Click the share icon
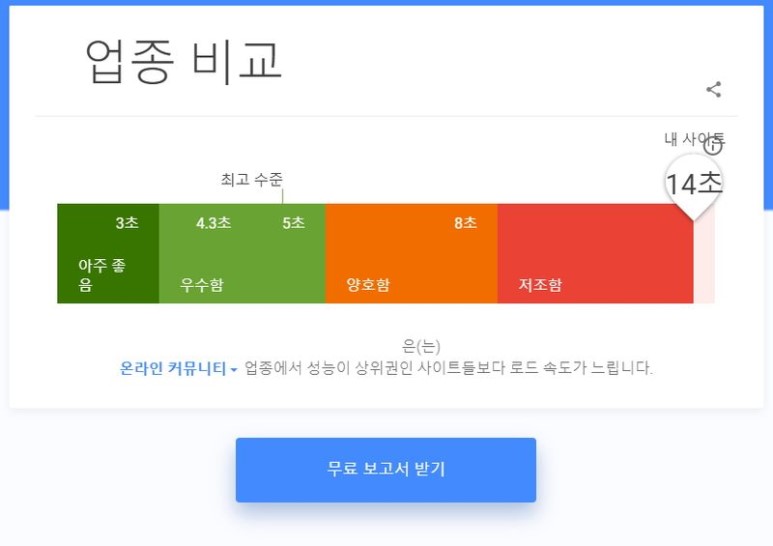This screenshot has width=773, height=546. pos(713,90)
